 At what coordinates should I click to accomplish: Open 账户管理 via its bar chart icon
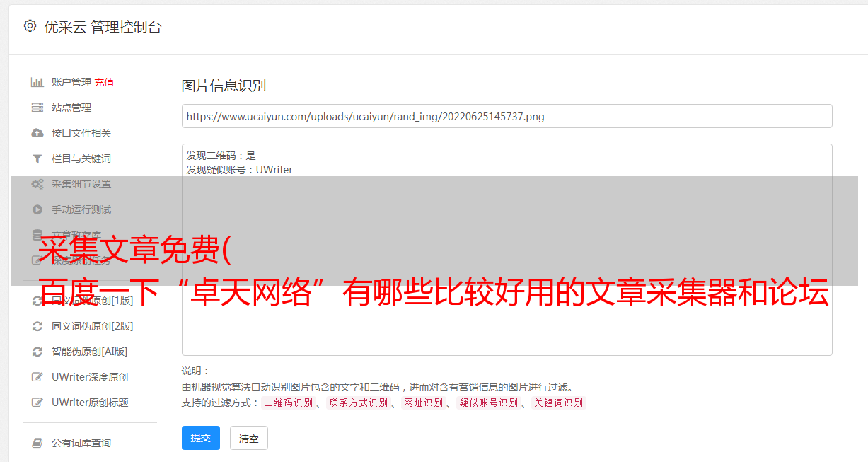[37, 82]
